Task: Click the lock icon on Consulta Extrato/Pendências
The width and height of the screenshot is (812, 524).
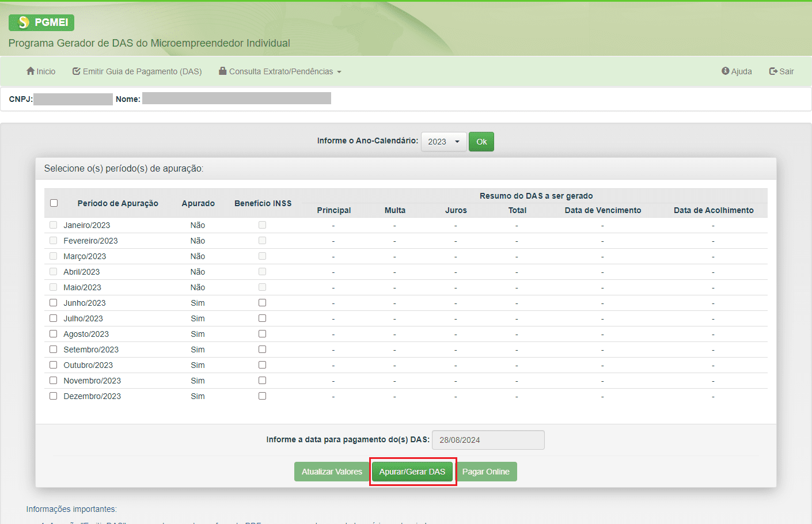Action: point(222,71)
